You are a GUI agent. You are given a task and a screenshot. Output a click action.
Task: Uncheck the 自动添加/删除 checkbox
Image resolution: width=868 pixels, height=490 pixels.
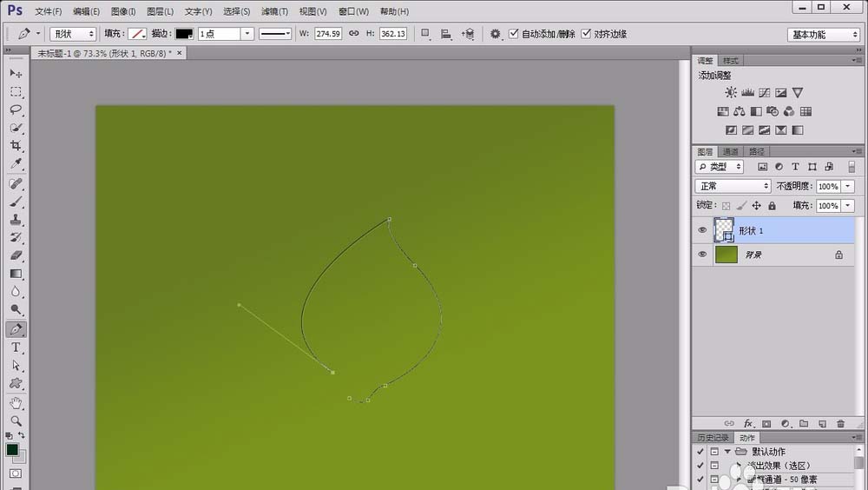(x=514, y=34)
